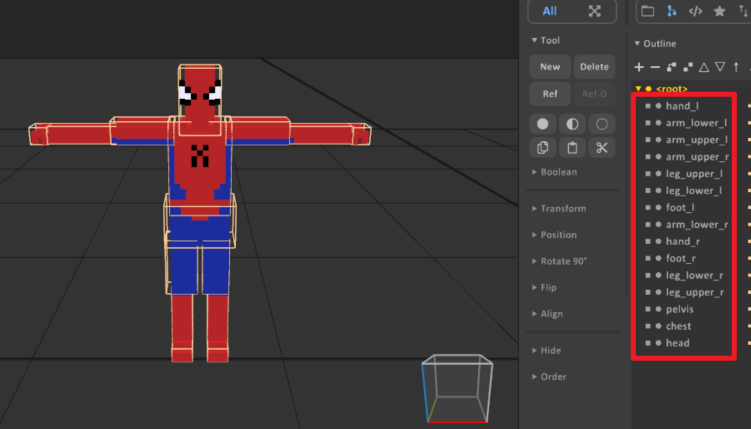Select the arm_lower_l object name
This screenshot has width=751, height=429.
(696, 123)
